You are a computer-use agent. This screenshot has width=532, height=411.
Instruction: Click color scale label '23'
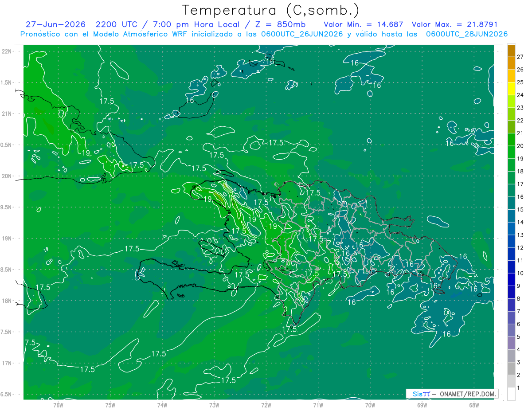click(x=520, y=108)
